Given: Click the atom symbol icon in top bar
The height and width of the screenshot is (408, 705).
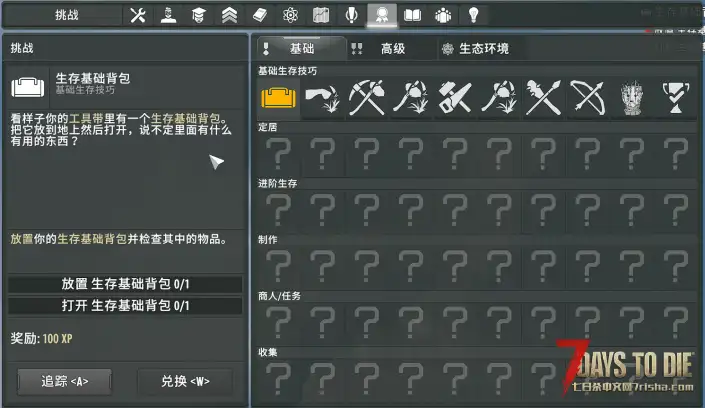Looking at the screenshot, I should pos(290,15).
